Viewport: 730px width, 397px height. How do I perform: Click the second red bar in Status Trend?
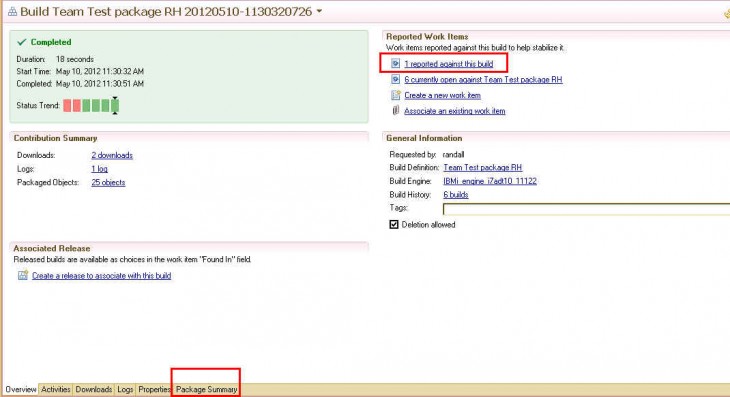tap(77, 106)
